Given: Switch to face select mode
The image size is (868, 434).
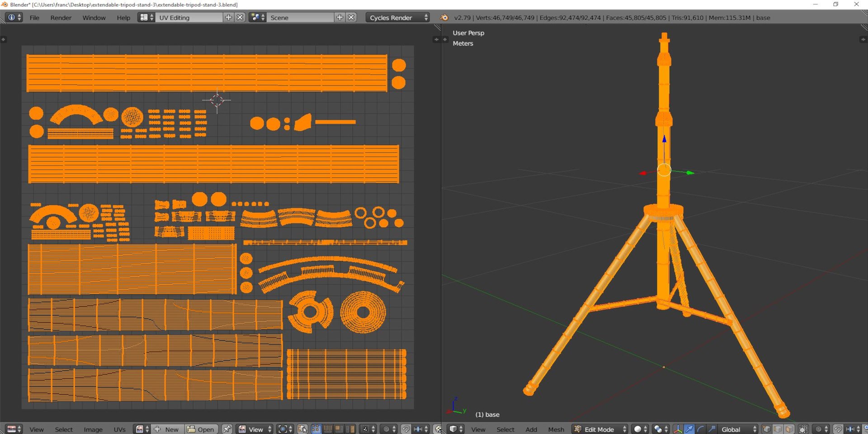Looking at the screenshot, I should tap(789, 429).
